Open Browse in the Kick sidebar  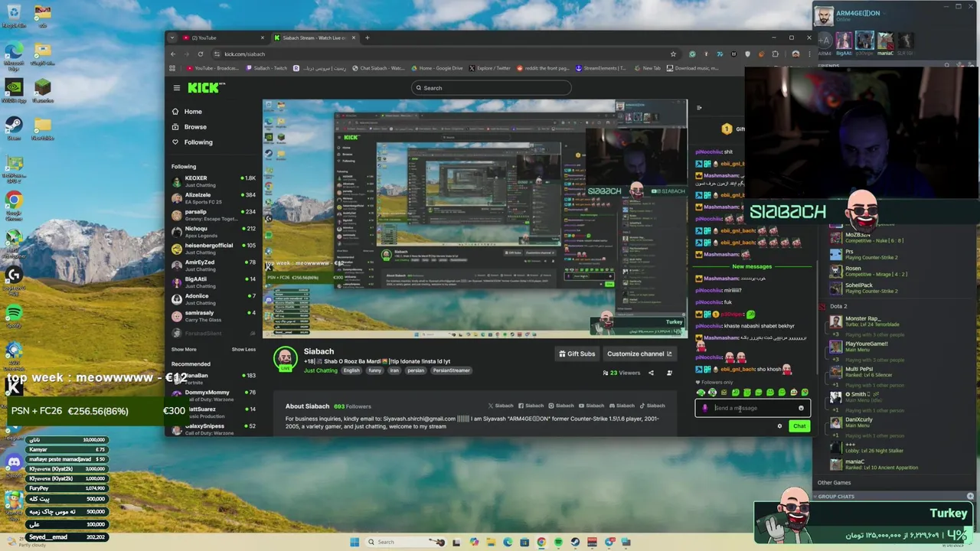click(189, 127)
